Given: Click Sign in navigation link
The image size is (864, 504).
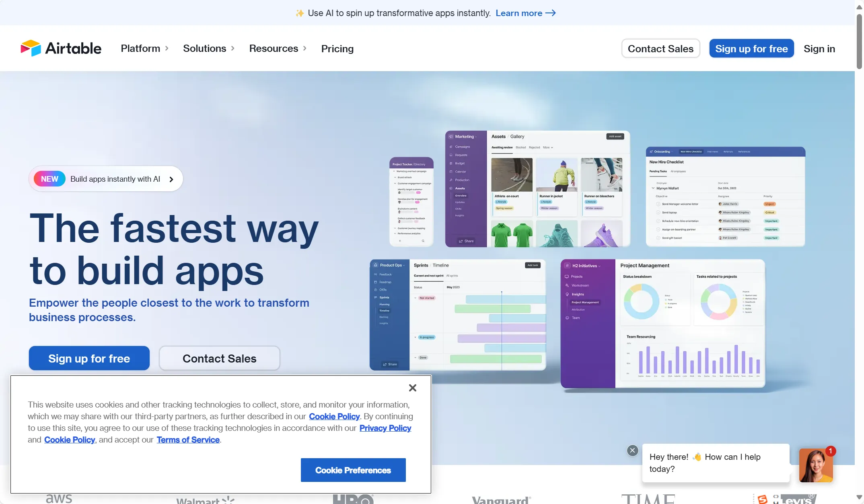Looking at the screenshot, I should (x=819, y=48).
